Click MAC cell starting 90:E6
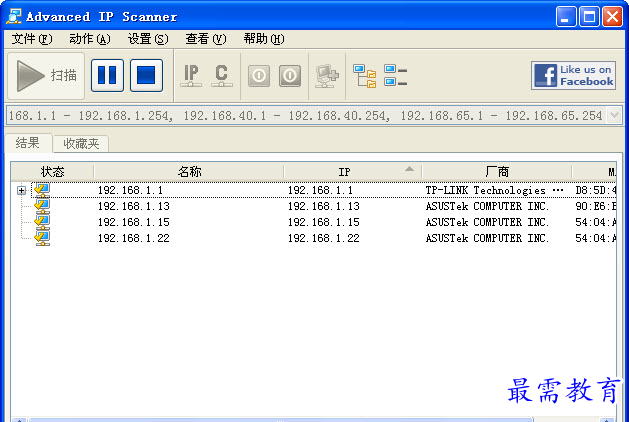The image size is (629, 422). point(595,206)
